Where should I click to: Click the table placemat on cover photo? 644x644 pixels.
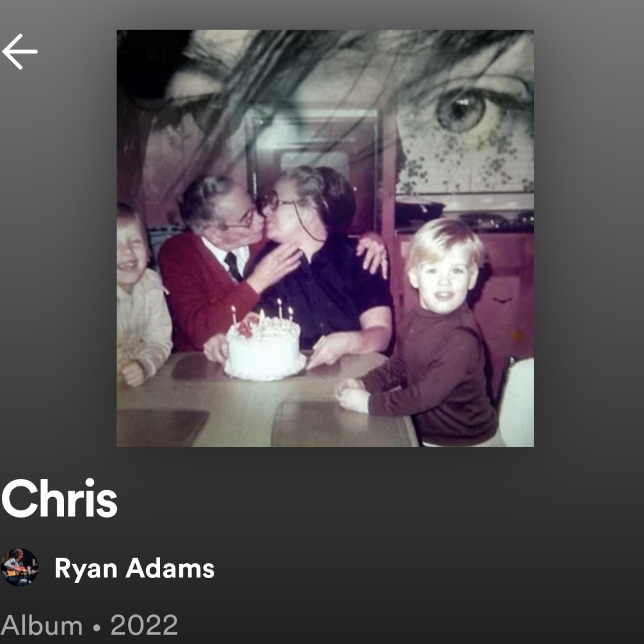point(341,423)
